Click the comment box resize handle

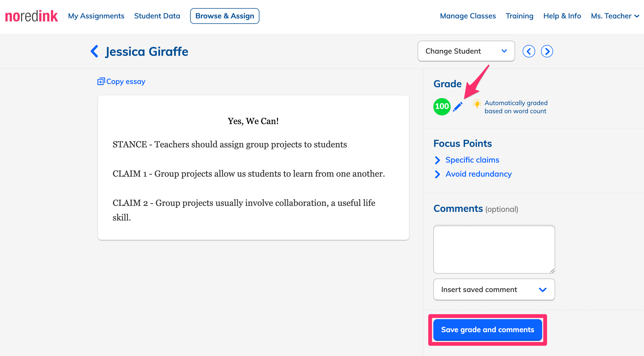(552, 271)
